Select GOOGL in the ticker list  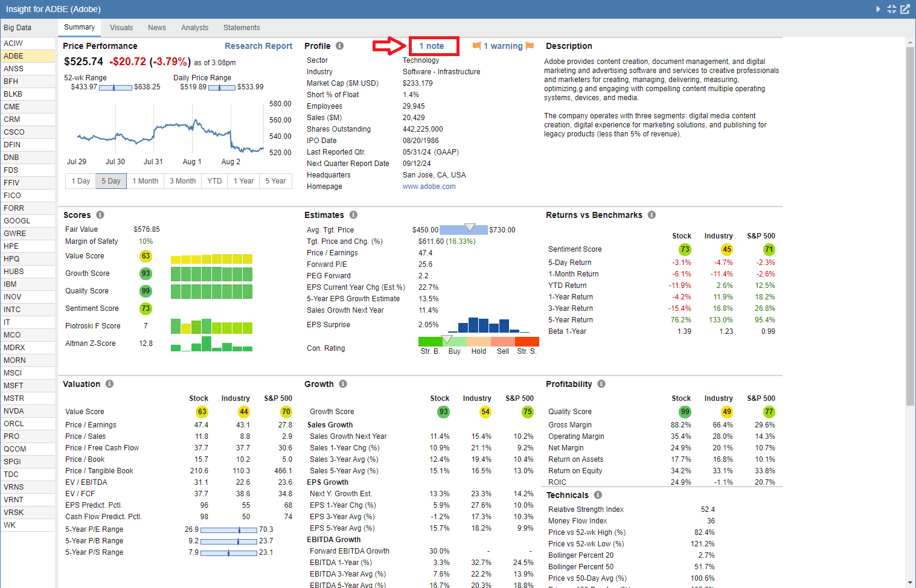point(28,221)
